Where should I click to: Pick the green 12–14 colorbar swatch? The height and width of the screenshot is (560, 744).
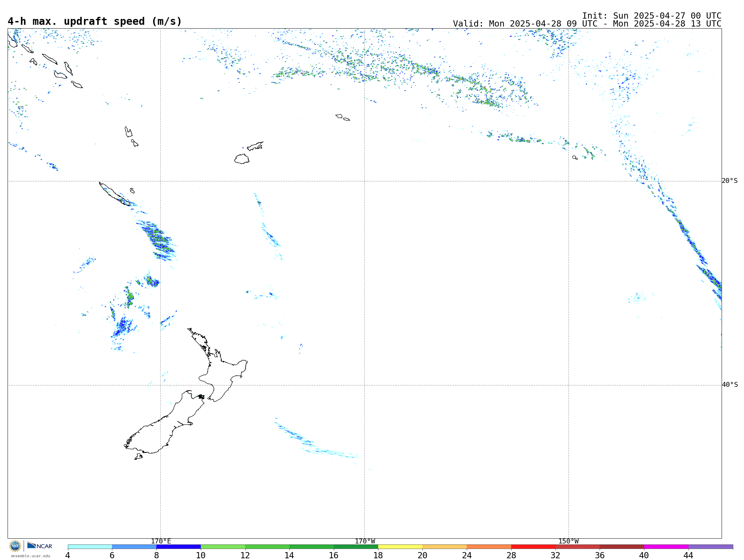click(267, 547)
